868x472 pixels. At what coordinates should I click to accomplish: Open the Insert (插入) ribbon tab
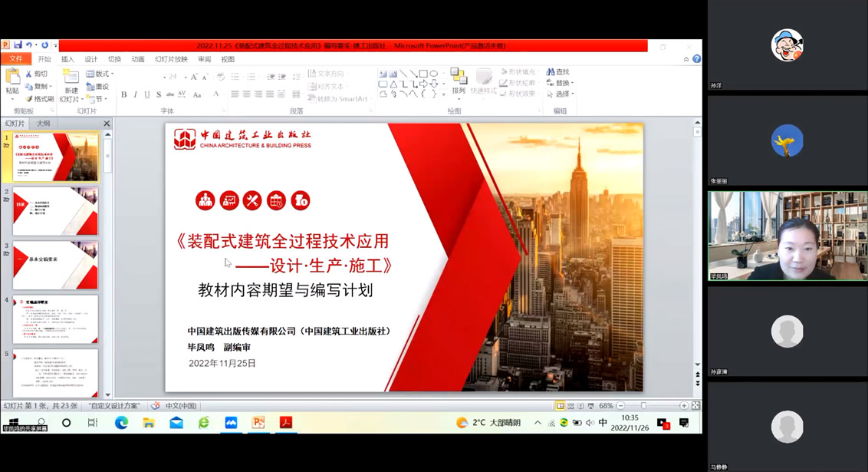click(67, 59)
